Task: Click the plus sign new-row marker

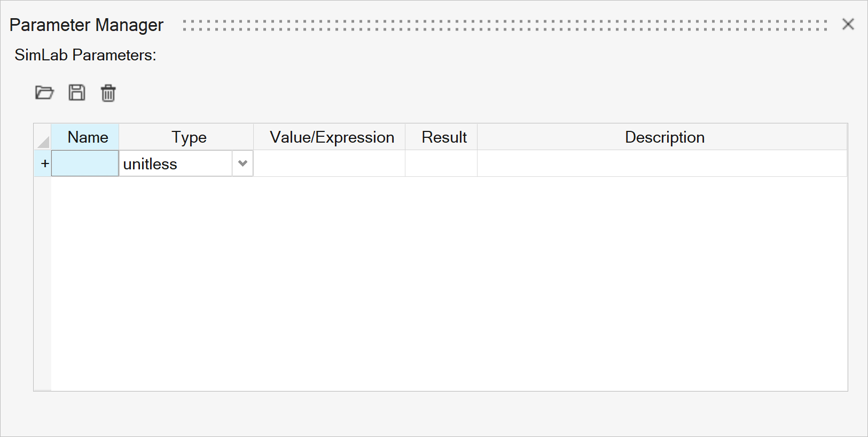Action: coord(45,163)
